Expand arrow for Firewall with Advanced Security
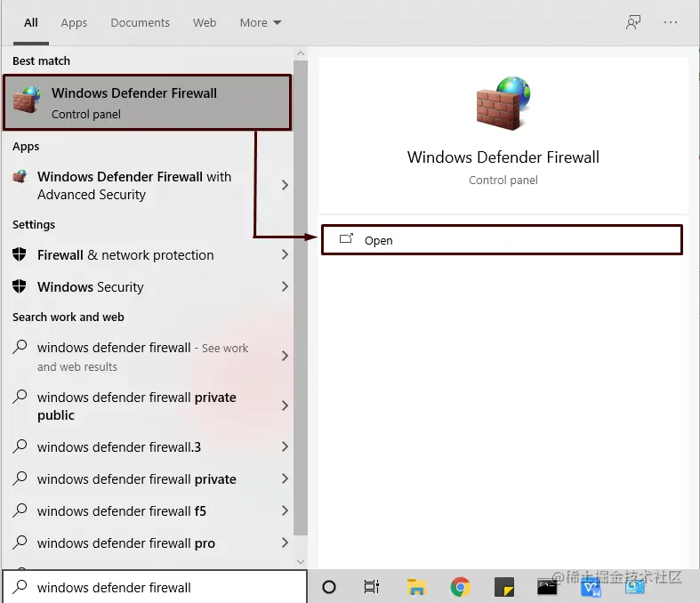Image resolution: width=700 pixels, height=603 pixels. [285, 185]
